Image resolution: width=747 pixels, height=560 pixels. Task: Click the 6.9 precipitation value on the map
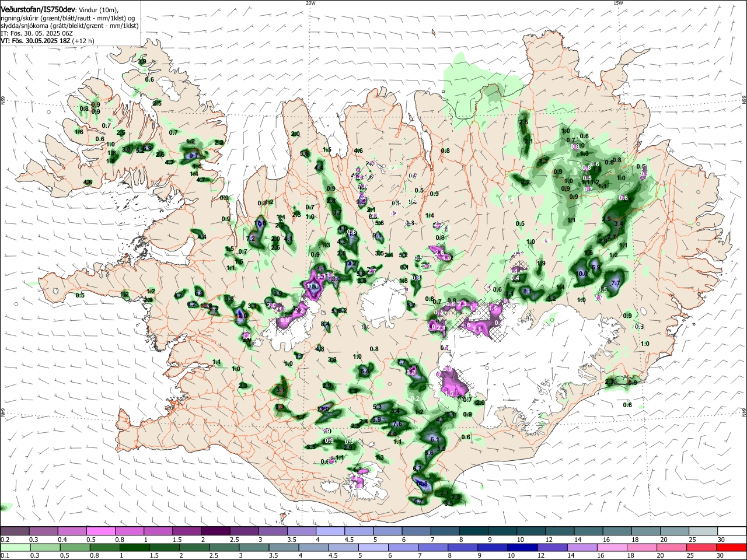[x=596, y=267]
